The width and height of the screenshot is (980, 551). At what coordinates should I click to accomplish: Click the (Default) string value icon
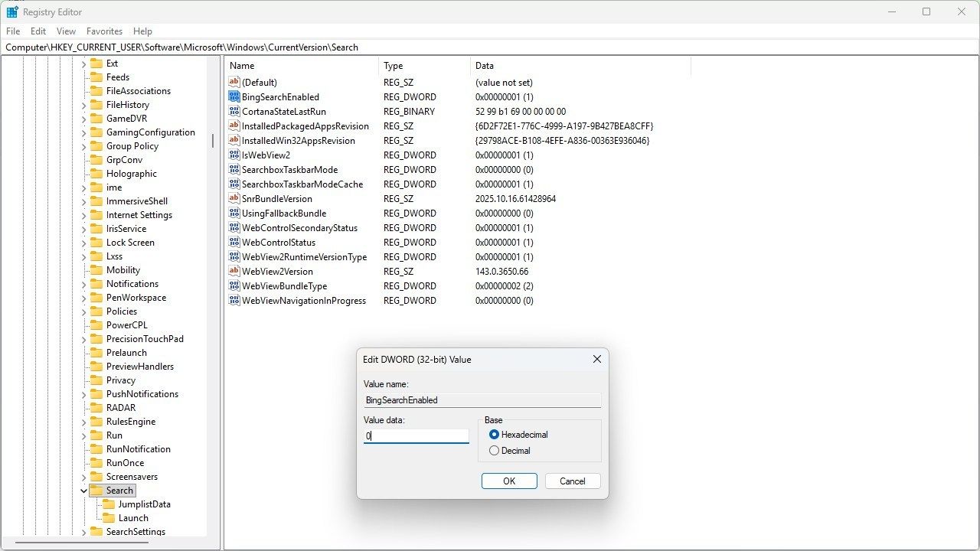pos(234,83)
